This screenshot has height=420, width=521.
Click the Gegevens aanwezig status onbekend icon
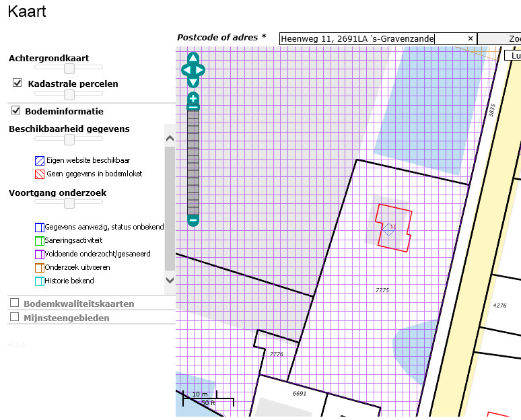[x=40, y=228]
